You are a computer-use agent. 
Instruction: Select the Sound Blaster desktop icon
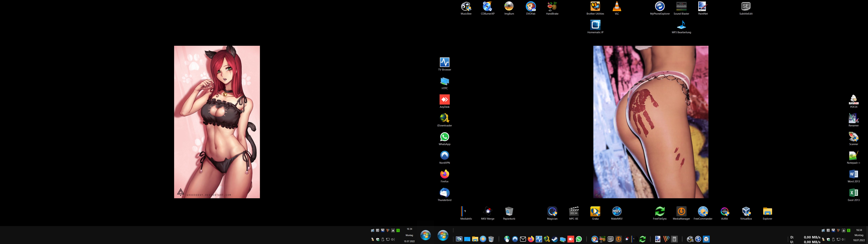click(681, 8)
